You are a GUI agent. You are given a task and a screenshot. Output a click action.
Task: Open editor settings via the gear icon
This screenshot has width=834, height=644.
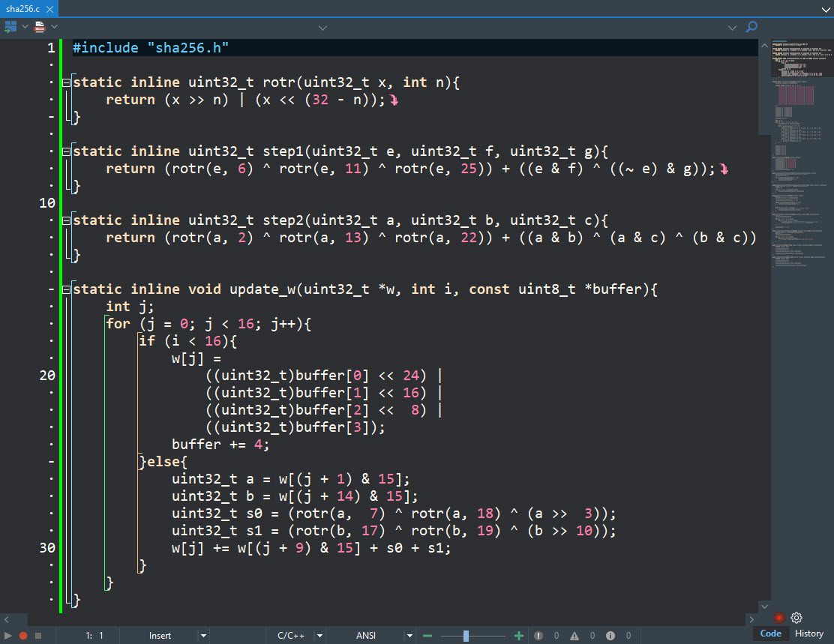coord(796,618)
